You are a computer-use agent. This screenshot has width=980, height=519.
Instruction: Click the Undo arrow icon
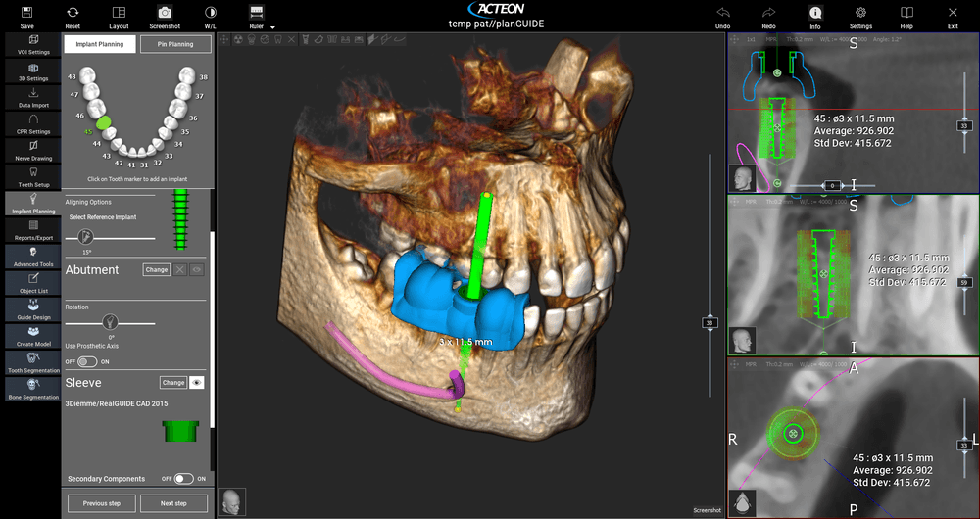[x=722, y=13]
